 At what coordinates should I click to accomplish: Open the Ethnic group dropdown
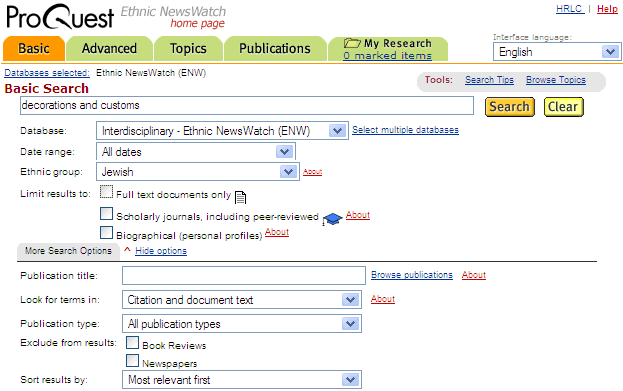(198, 172)
